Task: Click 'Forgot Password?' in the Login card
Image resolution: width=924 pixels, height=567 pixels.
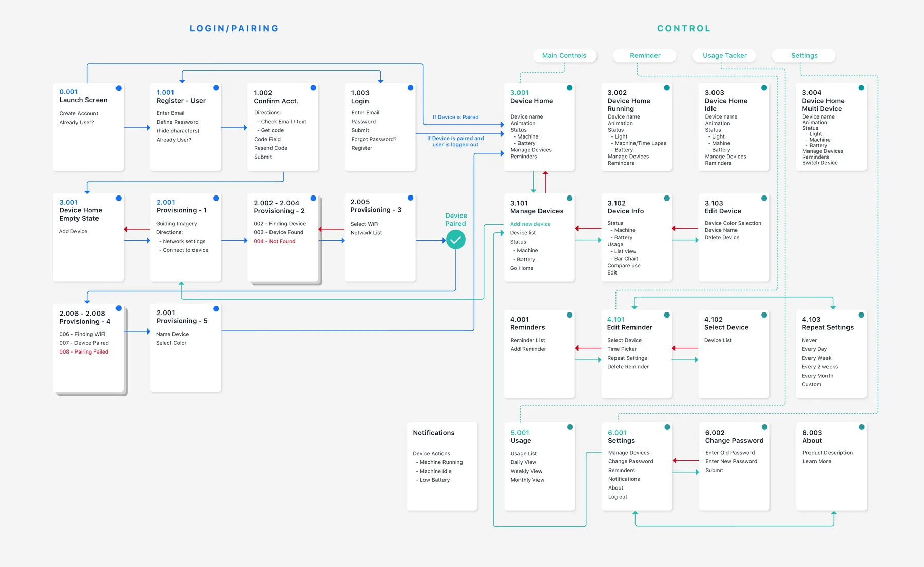Action: [x=374, y=139]
